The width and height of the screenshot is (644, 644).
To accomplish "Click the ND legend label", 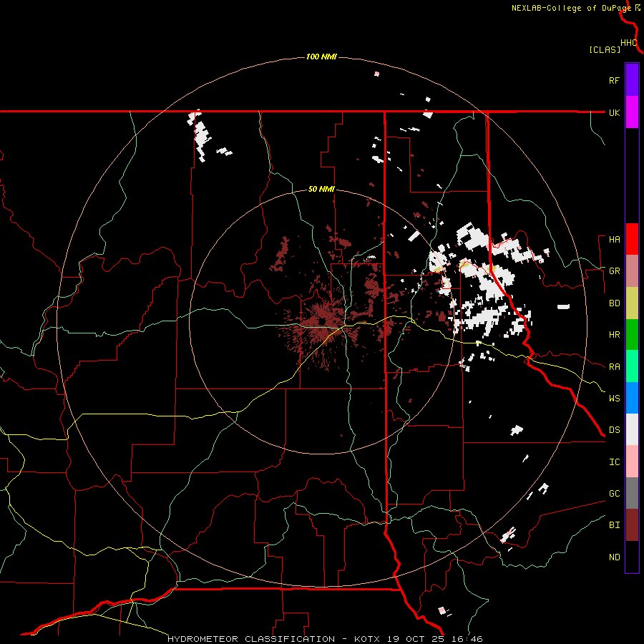I will [x=614, y=557].
